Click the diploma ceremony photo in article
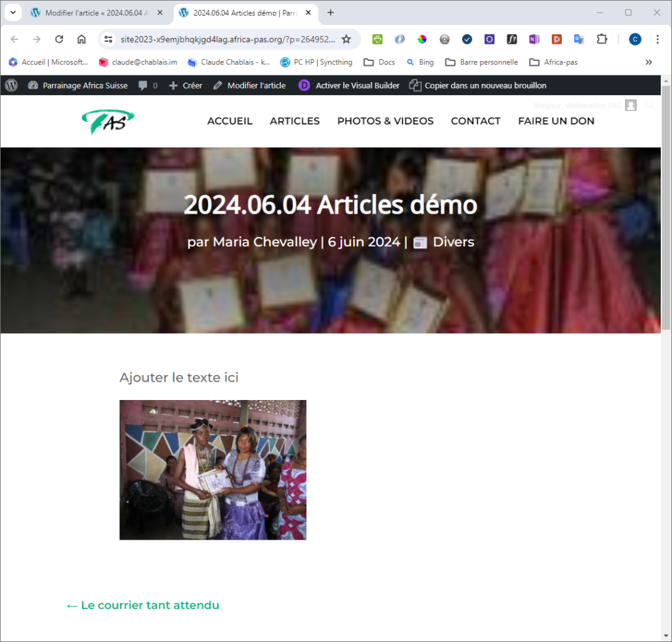This screenshot has width=672, height=642. [213, 470]
